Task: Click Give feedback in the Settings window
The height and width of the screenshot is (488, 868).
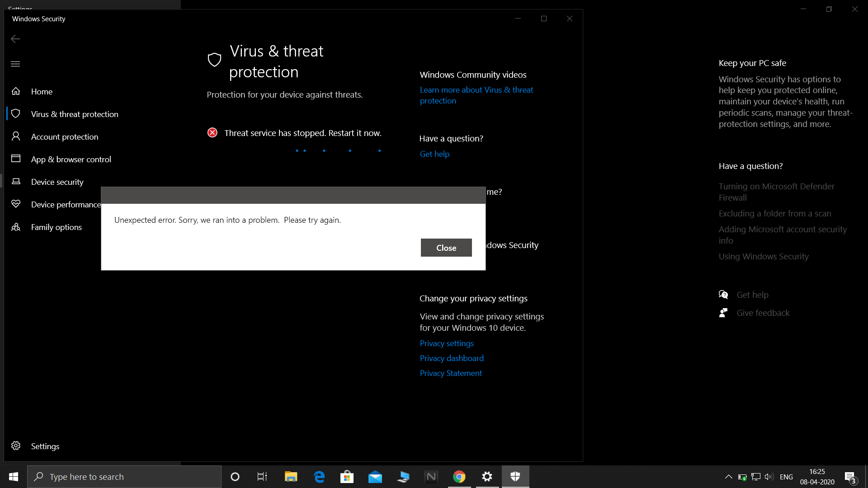Action: point(763,313)
